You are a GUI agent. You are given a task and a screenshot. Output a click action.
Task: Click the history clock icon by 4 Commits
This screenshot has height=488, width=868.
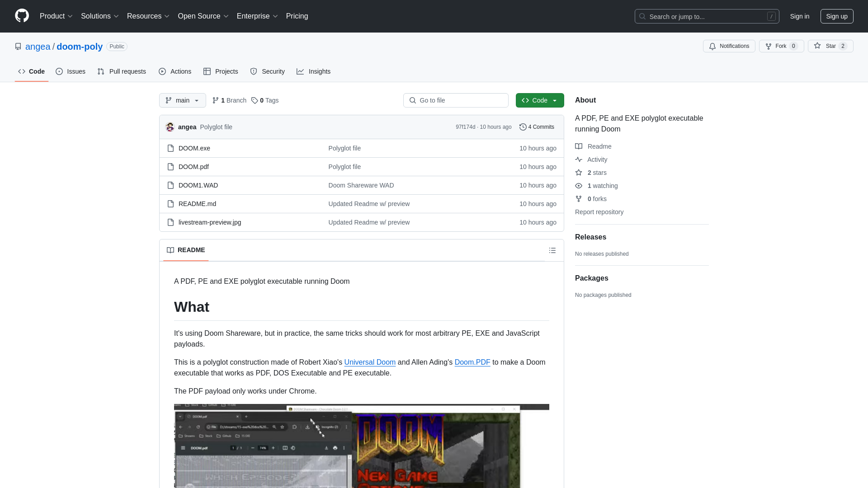[x=523, y=127]
